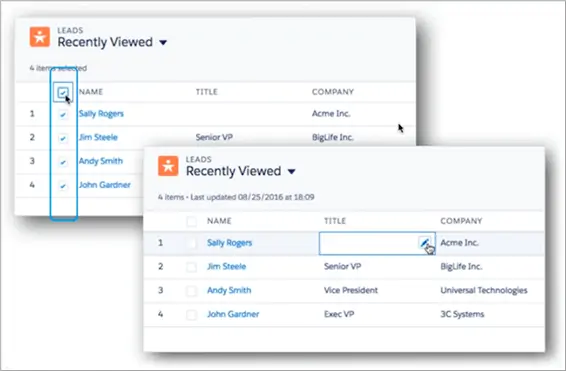Open Andy Smith link in back window
This screenshot has height=371, width=566.
(101, 161)
